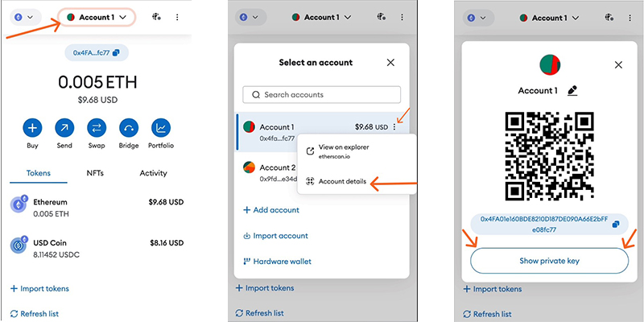The width and height of the screenshot is (644, 322).
Task: Open network selector in left wallet panel
Action: click(26, 17)
